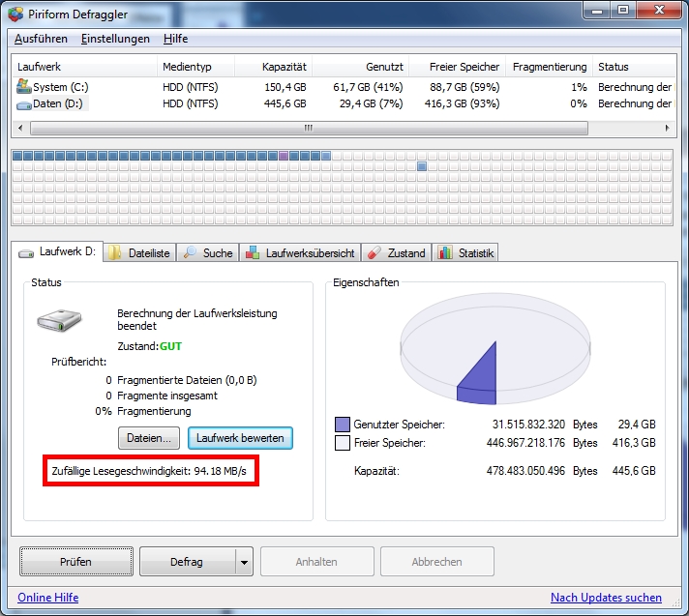689x616 pixels.
Task: Select the Laufwerk D: tab
Action: (x=57, y=251)
